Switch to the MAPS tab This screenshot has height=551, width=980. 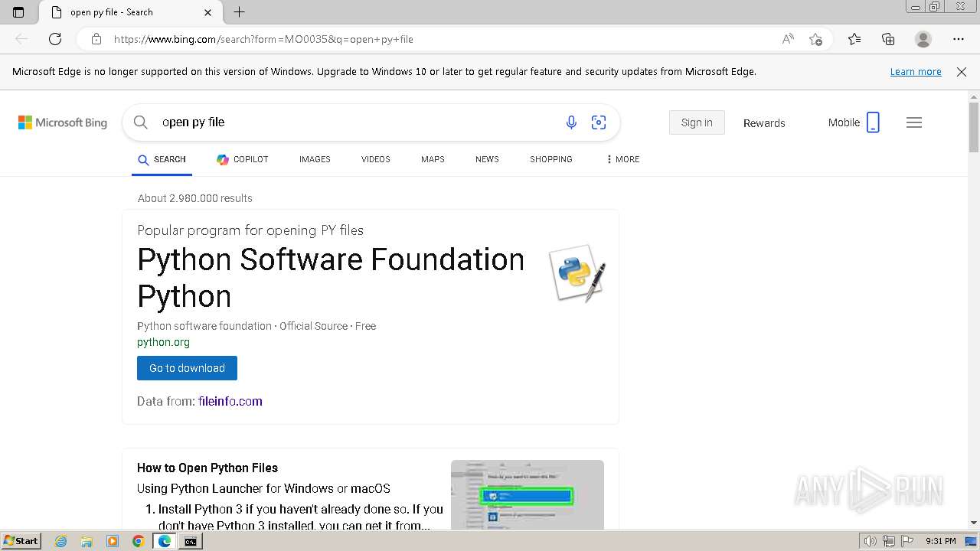tap(433, 159)
